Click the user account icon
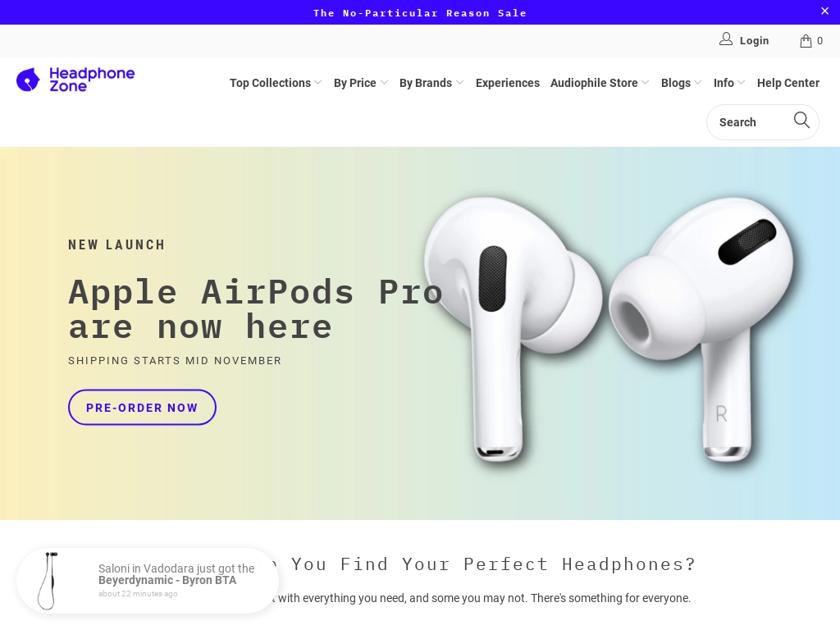The image size is (840, 630). (725, 39)
